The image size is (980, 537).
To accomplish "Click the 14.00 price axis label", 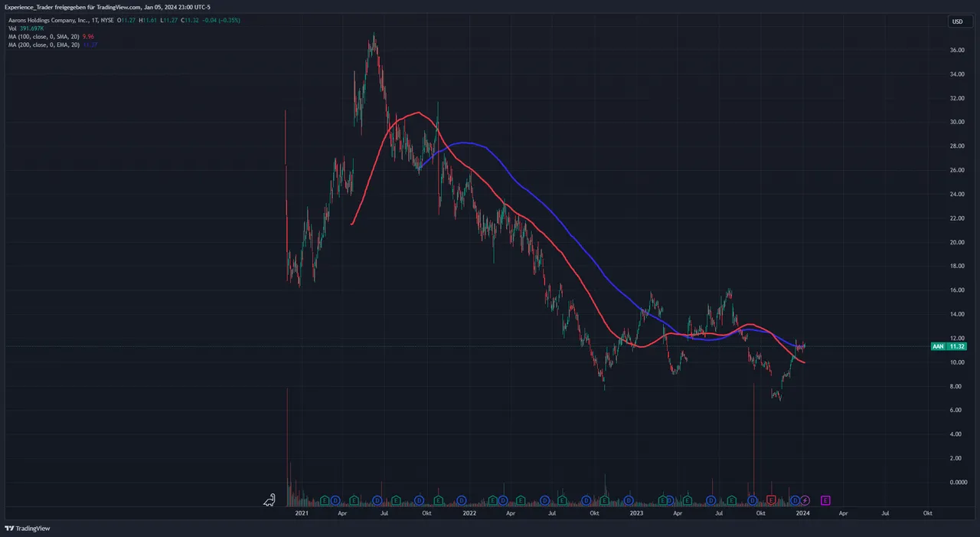I will click(956, 315).
